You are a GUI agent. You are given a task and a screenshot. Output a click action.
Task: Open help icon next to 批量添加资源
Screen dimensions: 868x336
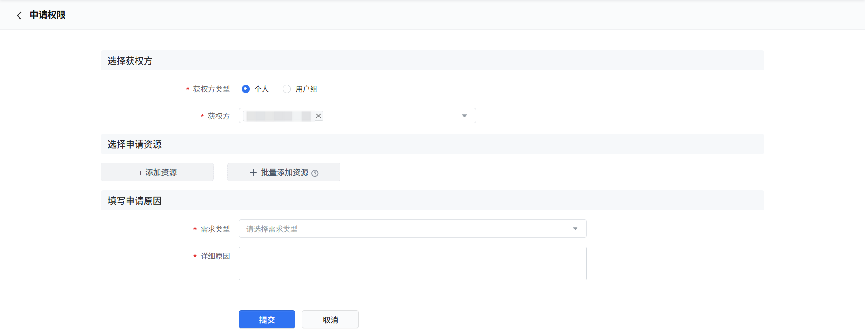coord(315,173)
